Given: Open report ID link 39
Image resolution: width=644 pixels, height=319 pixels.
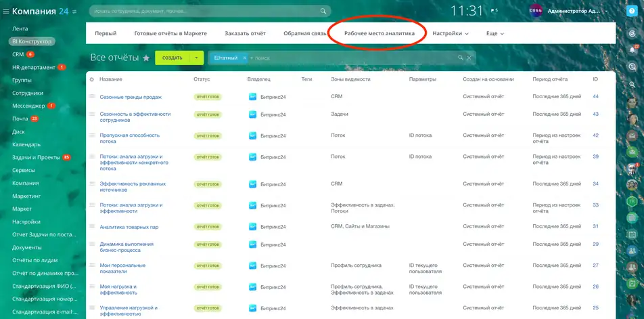Looking at the screenshot, I should pos(595,156).
